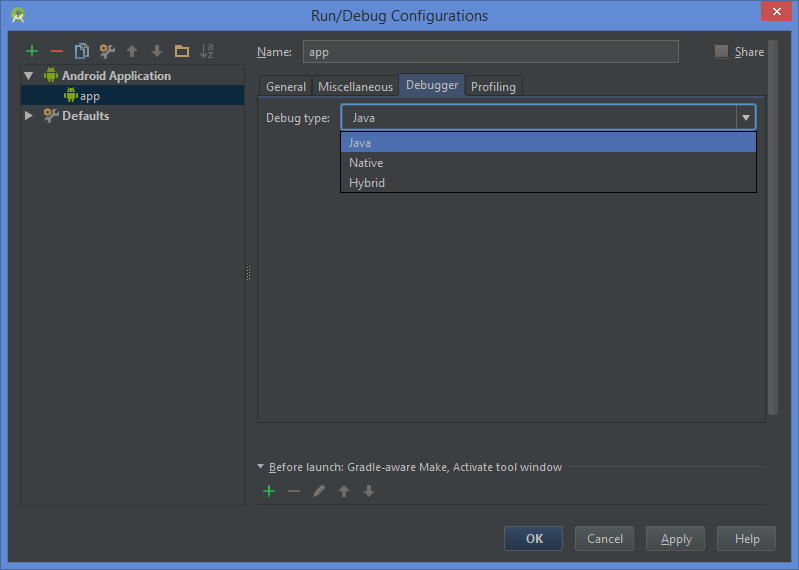The width and height of the screenshot is (799, 570).
Task: Switch to the General tab
Action: pyautogui.click(x=285, y=87)
